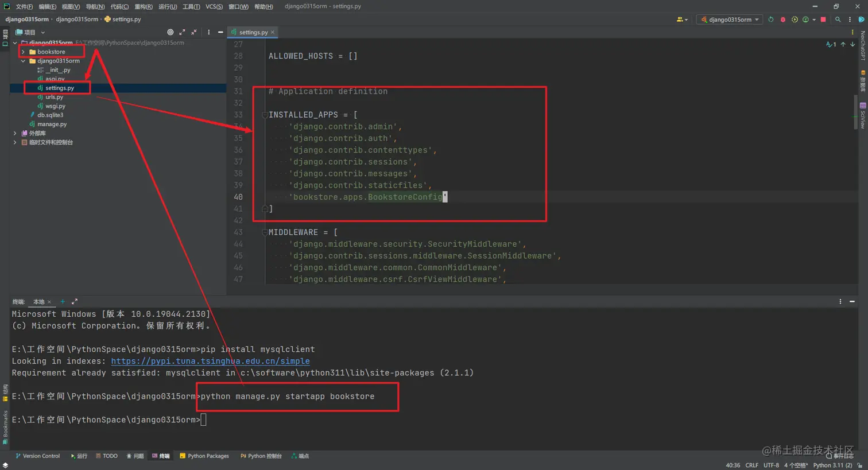868x470 pixels.
Task: Open the Run (运行) tool window
Action: click(79, 456)
